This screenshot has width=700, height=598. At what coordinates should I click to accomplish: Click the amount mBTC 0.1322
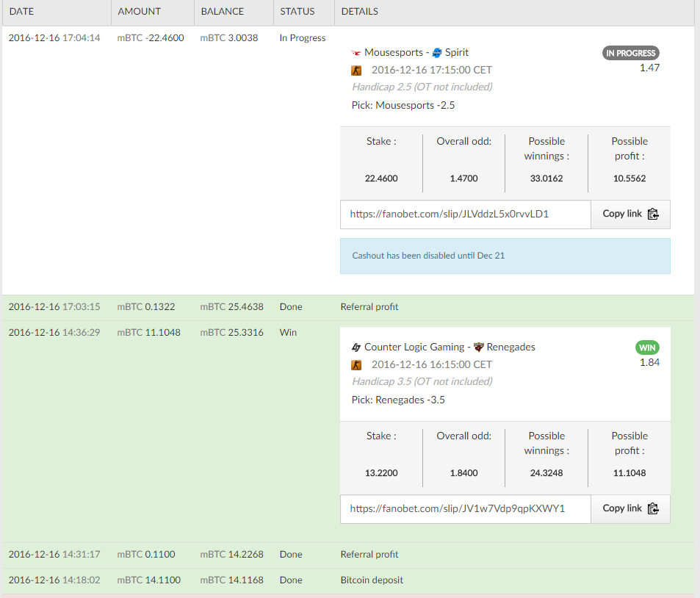click(146, 307)
